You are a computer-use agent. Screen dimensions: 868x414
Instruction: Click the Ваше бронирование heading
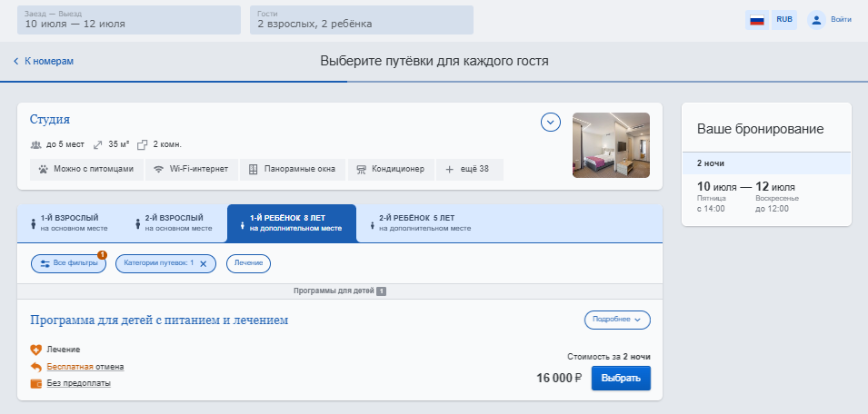coord(760,129)
